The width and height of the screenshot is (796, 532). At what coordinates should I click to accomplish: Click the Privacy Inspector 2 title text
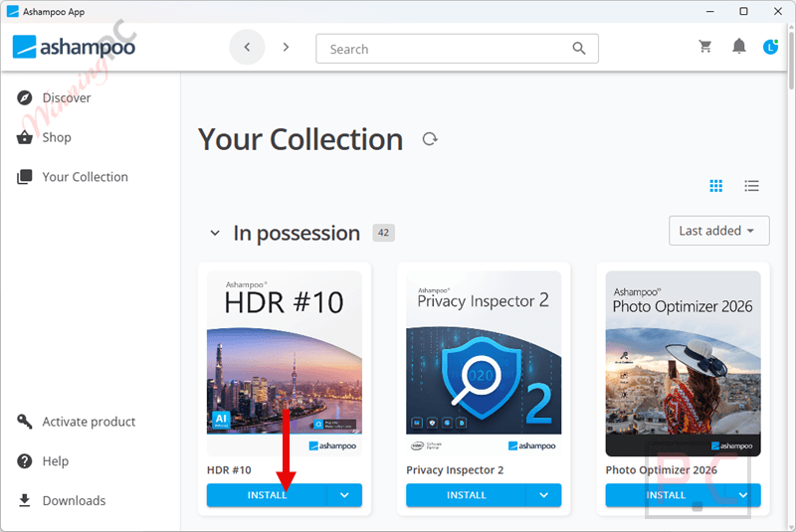point(455,470)
